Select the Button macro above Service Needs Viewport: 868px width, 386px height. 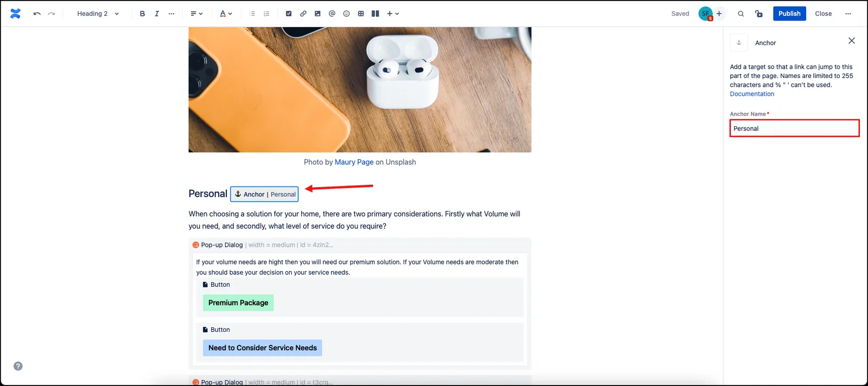click(216, 330)
